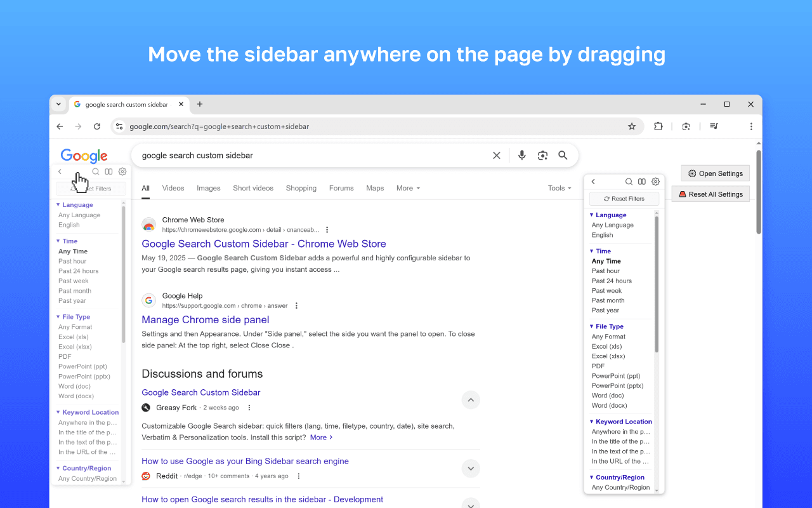The width and height of the screenshot is (812, 508).
Task: Open gear settings icon in right sidebar
Action: coord(655,182)
